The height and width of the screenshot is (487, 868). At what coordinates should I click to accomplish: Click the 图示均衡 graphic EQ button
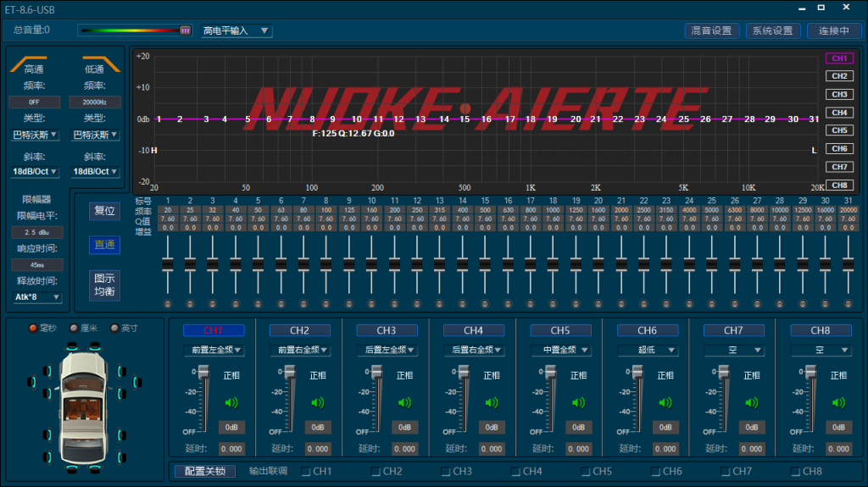(x=104, y=285)
